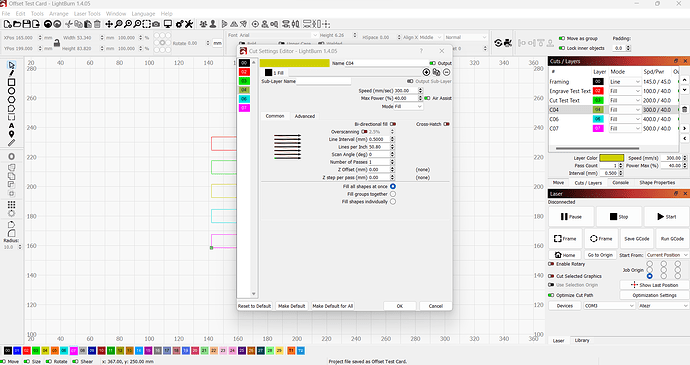The width and height of the screenshot is (690, 365).
Task: Open the Mode Fill dropdown in dialog
Action: [x=401, y=107]
